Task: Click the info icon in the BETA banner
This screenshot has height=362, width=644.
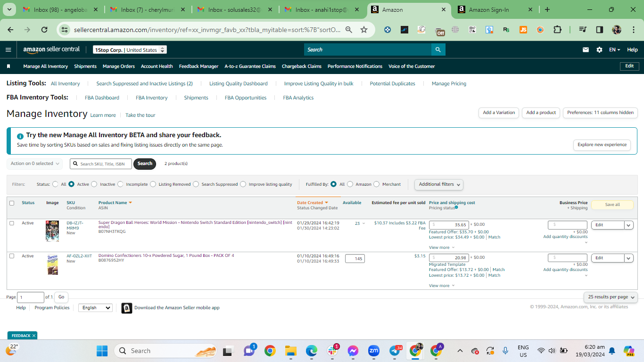Action: click(20, 136)
